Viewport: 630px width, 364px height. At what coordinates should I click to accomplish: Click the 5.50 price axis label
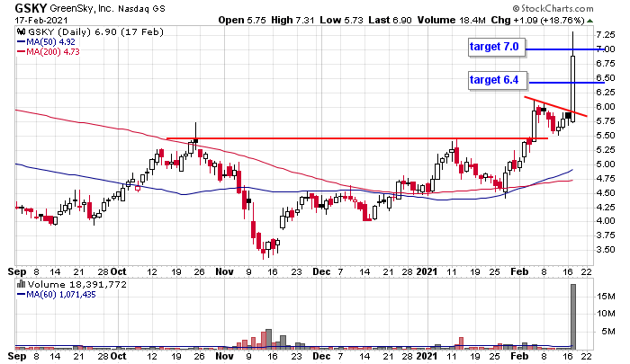point(606,136)
